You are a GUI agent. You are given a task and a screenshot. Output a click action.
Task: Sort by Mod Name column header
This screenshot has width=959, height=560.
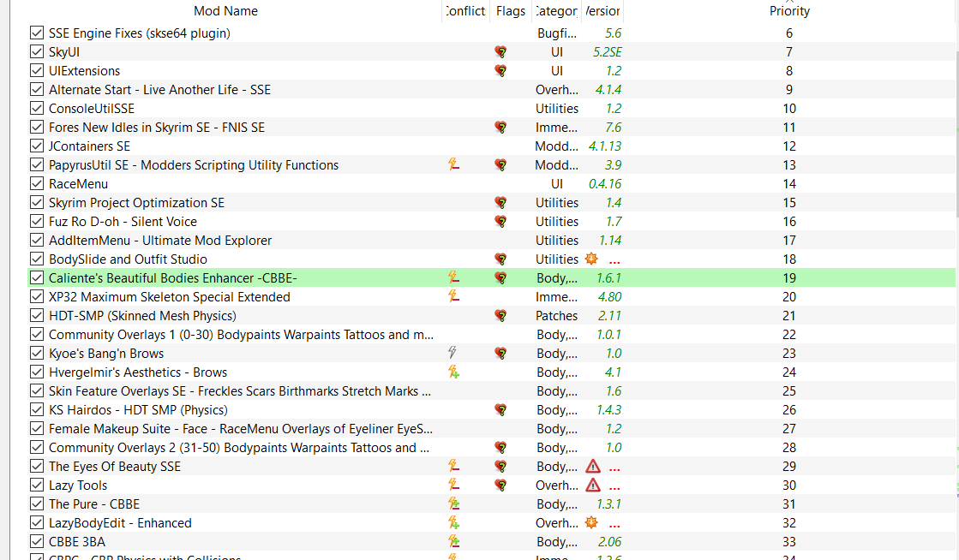(x=225, y=11)
